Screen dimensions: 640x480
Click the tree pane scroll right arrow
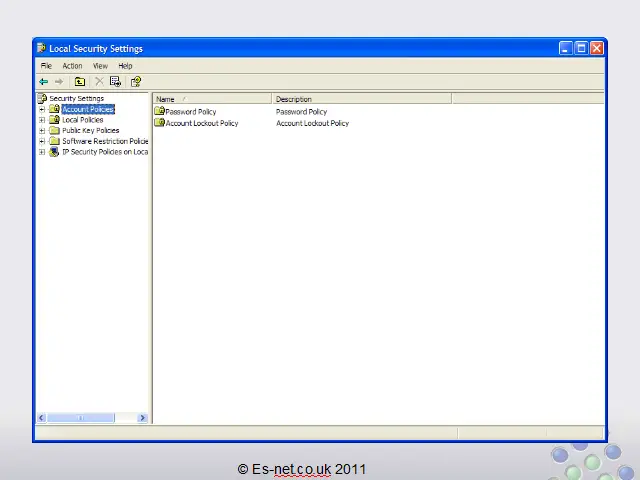142,418
